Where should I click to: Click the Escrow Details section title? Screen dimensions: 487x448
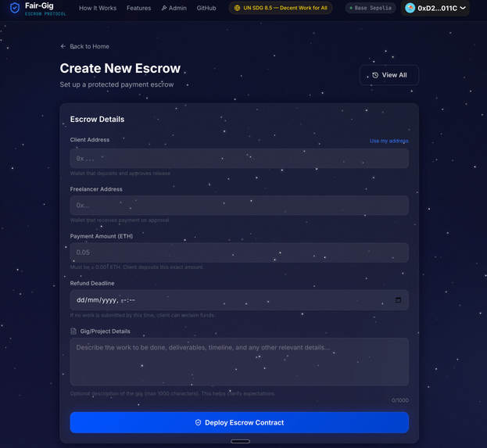pos(97,120)
